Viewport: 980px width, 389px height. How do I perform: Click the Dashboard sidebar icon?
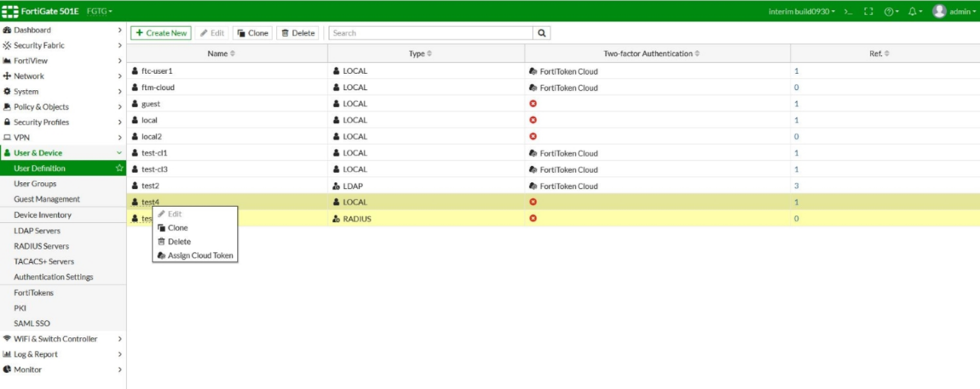(7, 30)
